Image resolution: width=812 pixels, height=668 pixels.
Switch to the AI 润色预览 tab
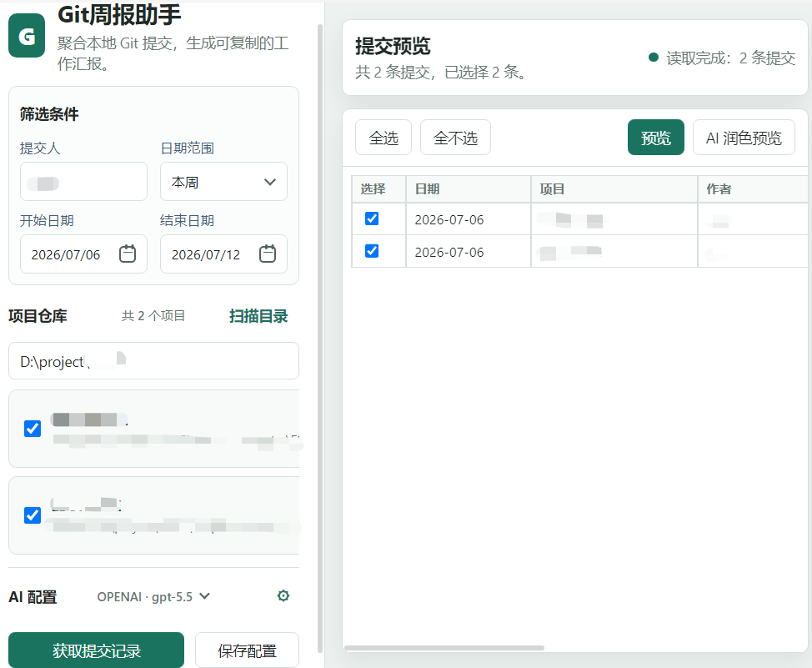[x=744, y=138]
